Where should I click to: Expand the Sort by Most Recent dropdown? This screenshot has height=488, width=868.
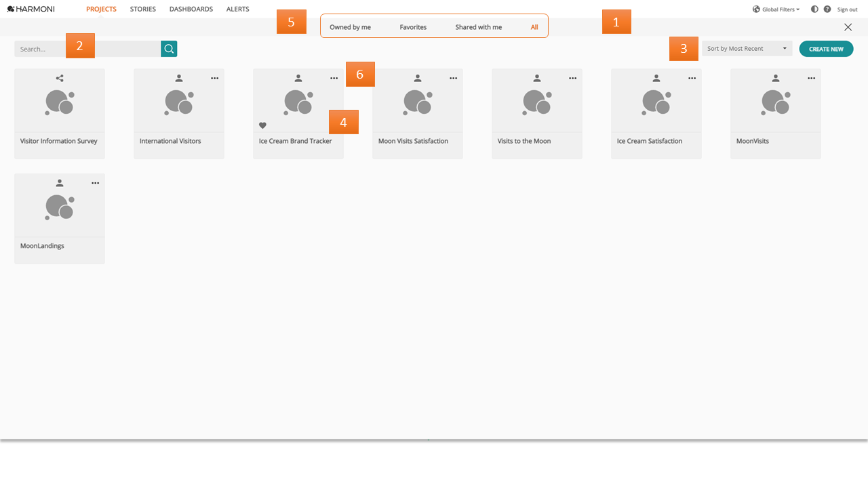pos(747,49)
